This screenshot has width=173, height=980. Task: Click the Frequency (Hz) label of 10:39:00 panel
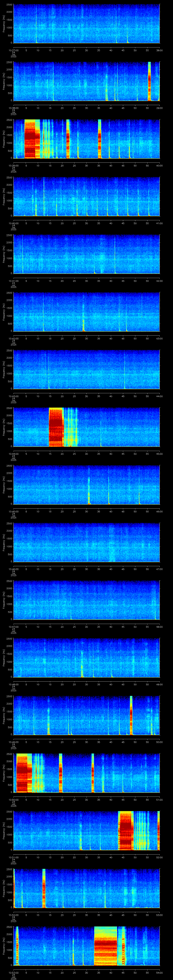pyautogui.click(x=4, y=139)
